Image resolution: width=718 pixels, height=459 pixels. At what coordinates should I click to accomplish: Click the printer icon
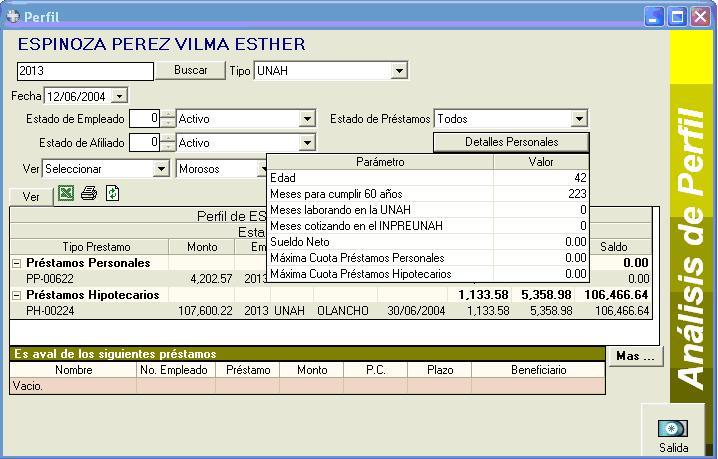(89, 193)
